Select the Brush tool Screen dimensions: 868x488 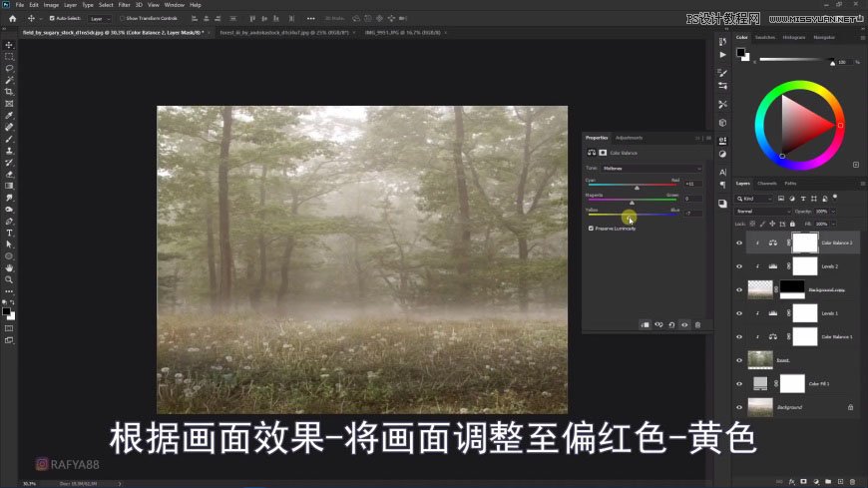[x=9, y=139]
